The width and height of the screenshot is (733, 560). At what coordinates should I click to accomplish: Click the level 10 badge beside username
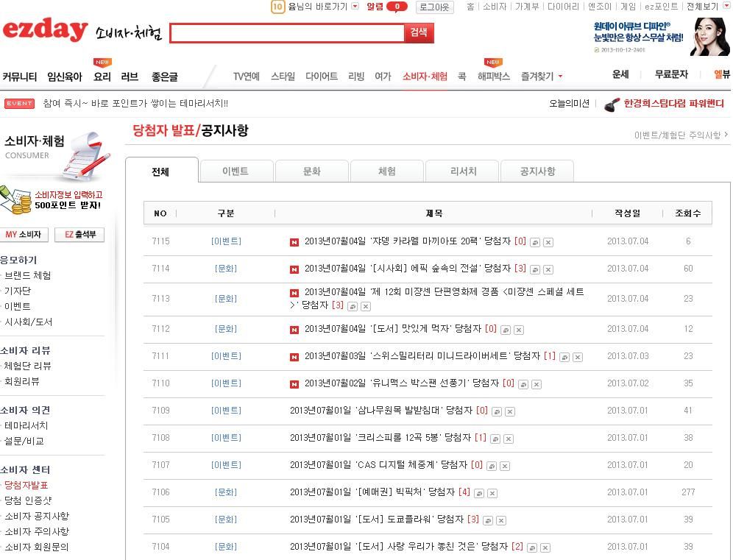pyautogui.click(x=277, y=7)
